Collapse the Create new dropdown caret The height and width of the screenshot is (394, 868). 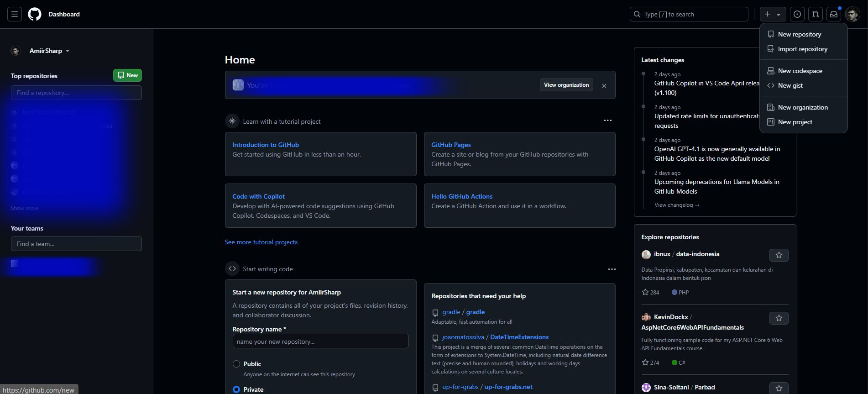779,15
